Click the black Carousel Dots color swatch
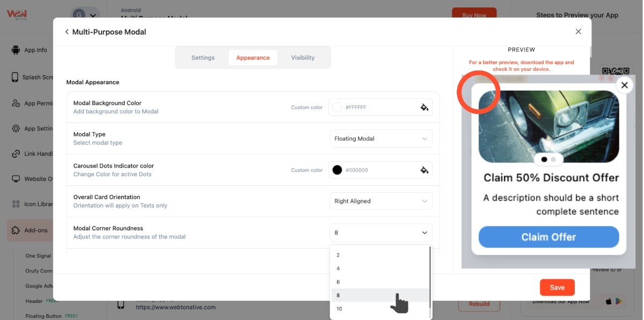 pos(337,170)
